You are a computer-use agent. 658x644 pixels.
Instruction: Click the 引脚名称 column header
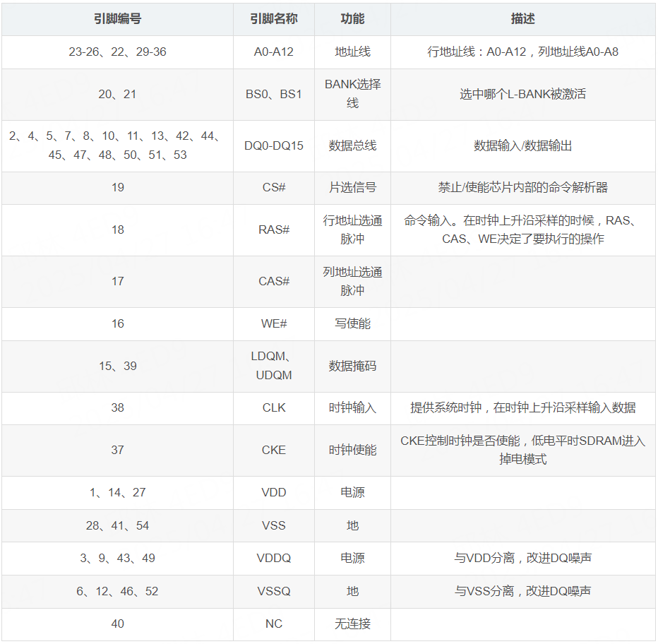[x=274, y=19]
